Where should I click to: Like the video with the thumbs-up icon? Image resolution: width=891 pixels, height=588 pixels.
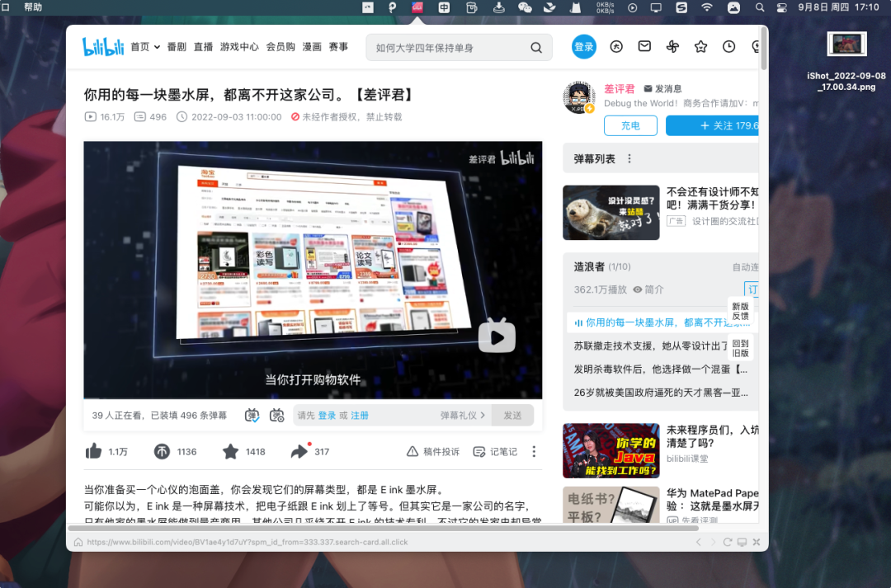click(94, 451)
